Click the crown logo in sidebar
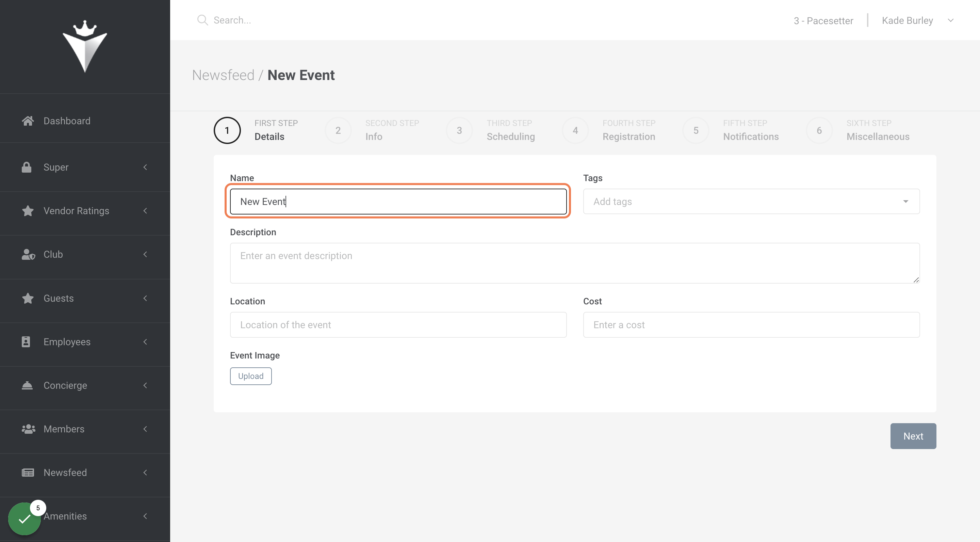Image resolution: width=980 pixels, height=542 pixels. click(x=85, y=46)
